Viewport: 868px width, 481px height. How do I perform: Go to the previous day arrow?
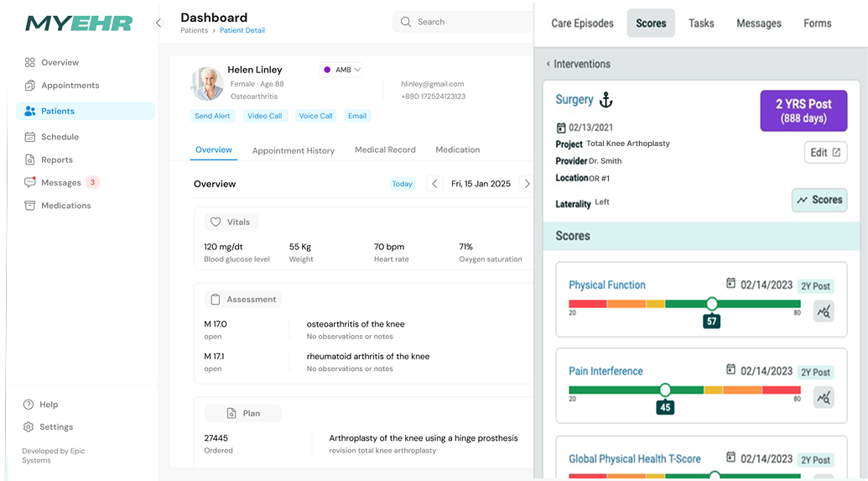(434, 184)
